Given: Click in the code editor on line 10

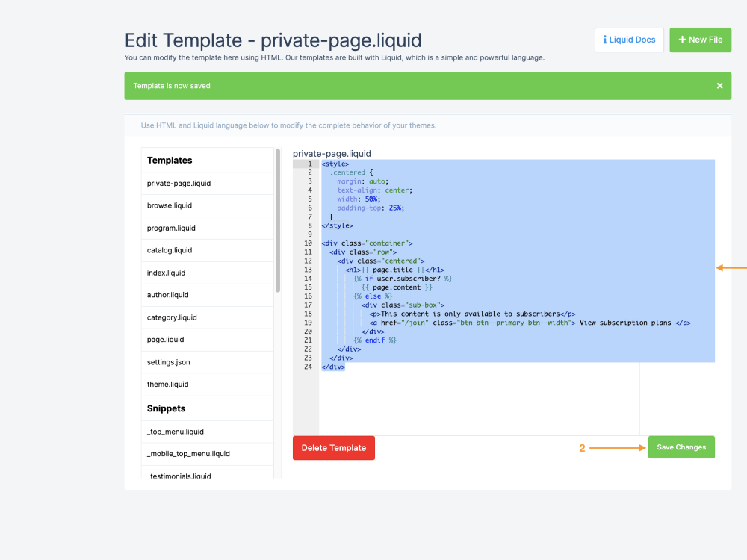Looking at the screenshot, I should 367,243.
